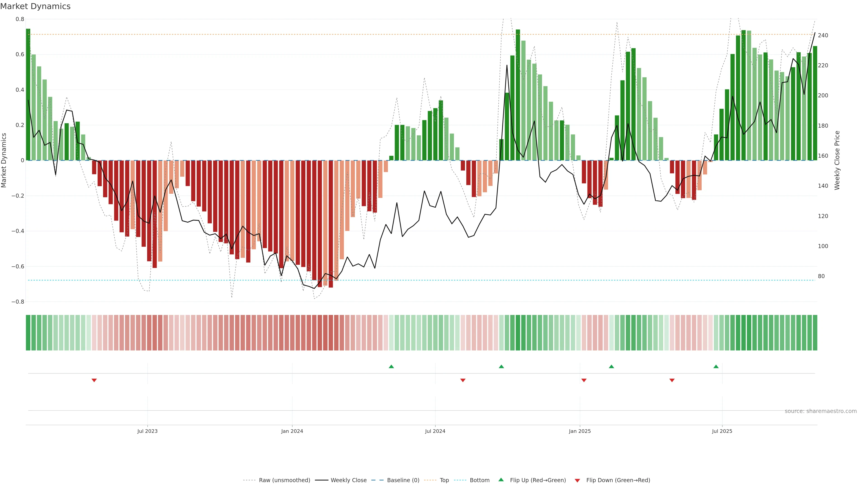Click the leftmost green cell of the heatmap strip

(28, 333)
